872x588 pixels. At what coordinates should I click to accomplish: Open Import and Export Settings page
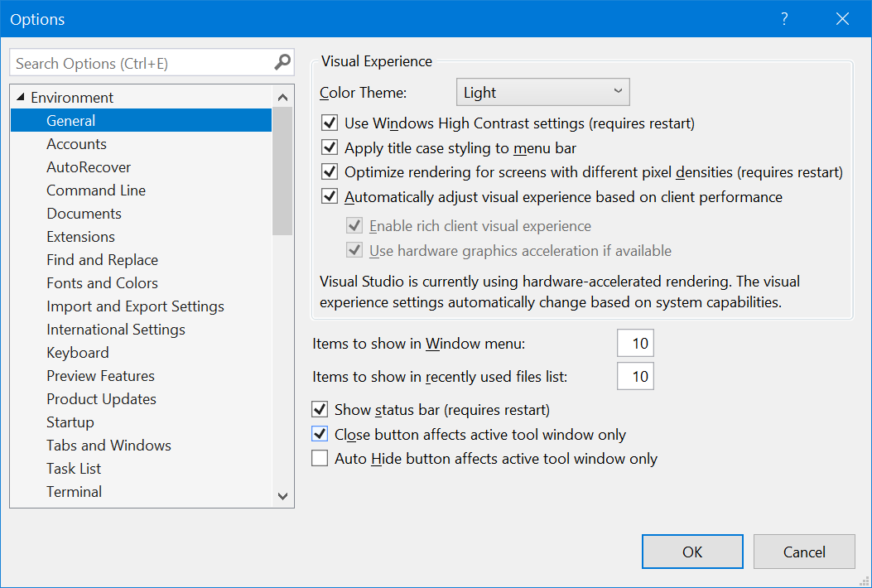136,306
